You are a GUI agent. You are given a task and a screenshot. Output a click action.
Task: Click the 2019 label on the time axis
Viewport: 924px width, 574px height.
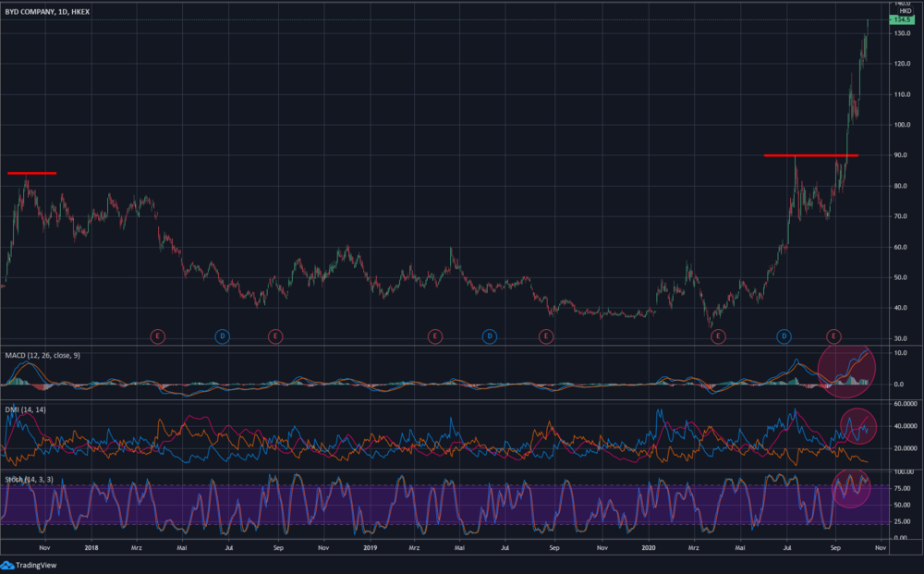coord(371,547)
